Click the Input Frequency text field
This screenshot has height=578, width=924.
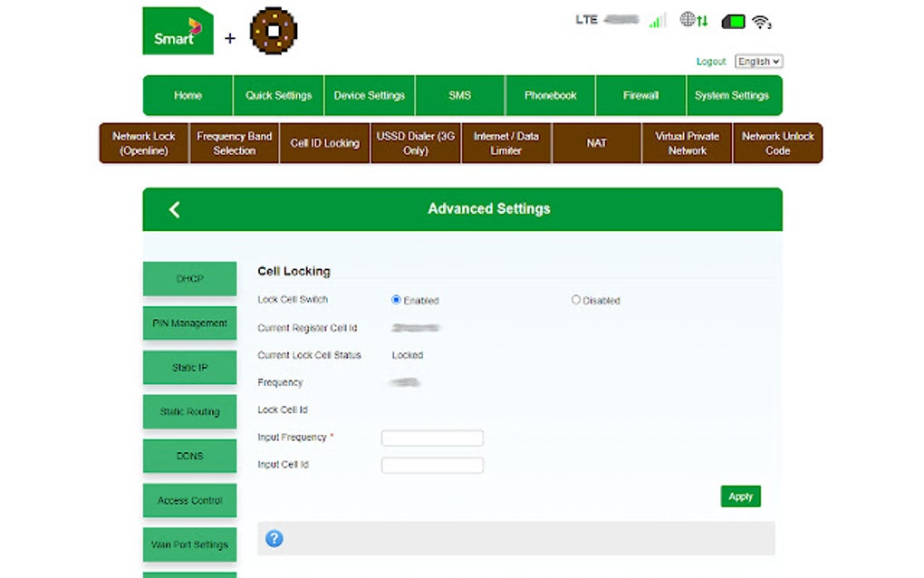click(433, 438)
